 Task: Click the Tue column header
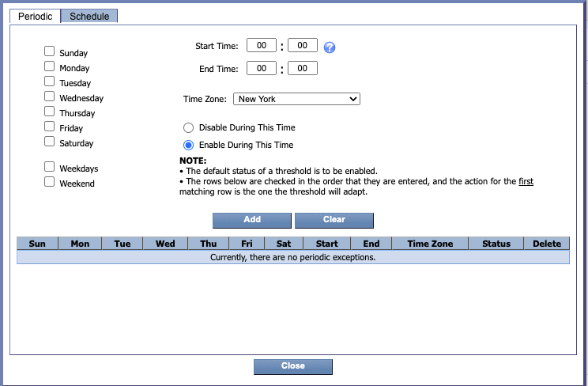click(122, 244)
